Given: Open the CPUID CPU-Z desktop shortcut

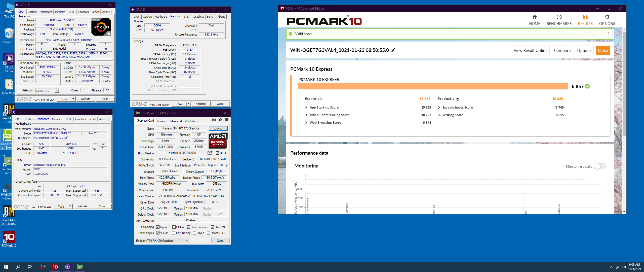Looking at the screenshot, I should 9,63.
